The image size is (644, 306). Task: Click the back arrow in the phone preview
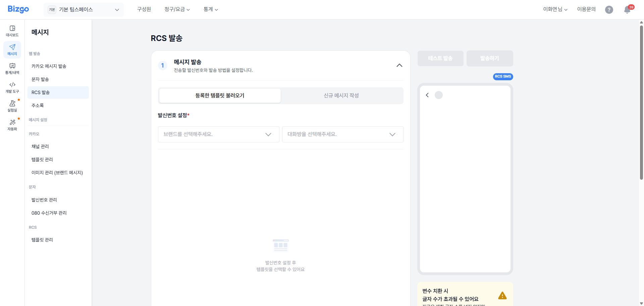click(x=427, y=95)
